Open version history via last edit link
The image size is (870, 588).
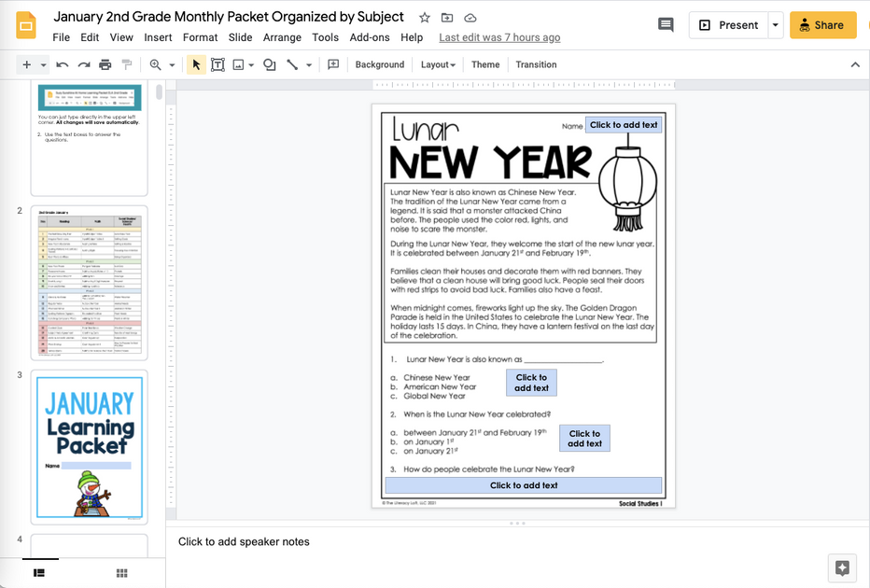[499, 37]
